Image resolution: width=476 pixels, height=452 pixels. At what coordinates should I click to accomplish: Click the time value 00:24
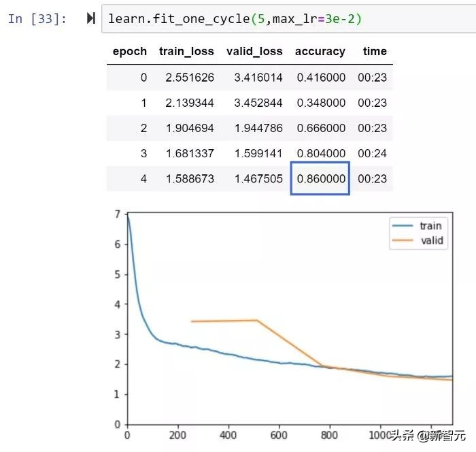point(372,153)
